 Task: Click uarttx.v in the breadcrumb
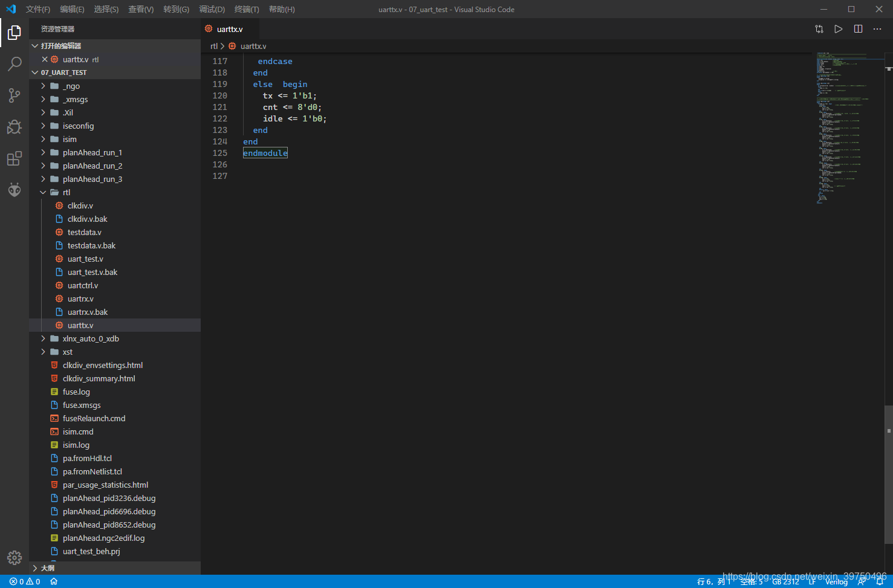pos(253,46)
